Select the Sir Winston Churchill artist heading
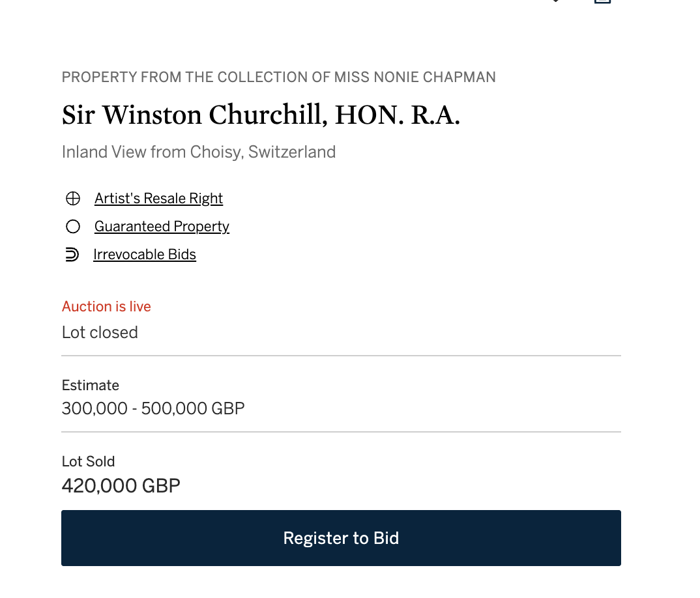The height and width of the screenshot is (598, 700). pyautogui.click(x=261, y=115)
